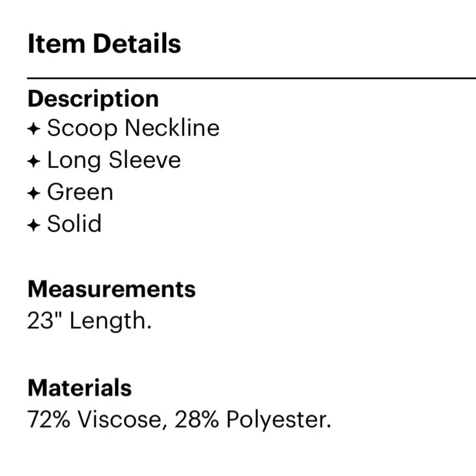This screenshot has width=476, height=476.
Task: Click the word Long in the second bullet
Action: click(x=74, y=160)
